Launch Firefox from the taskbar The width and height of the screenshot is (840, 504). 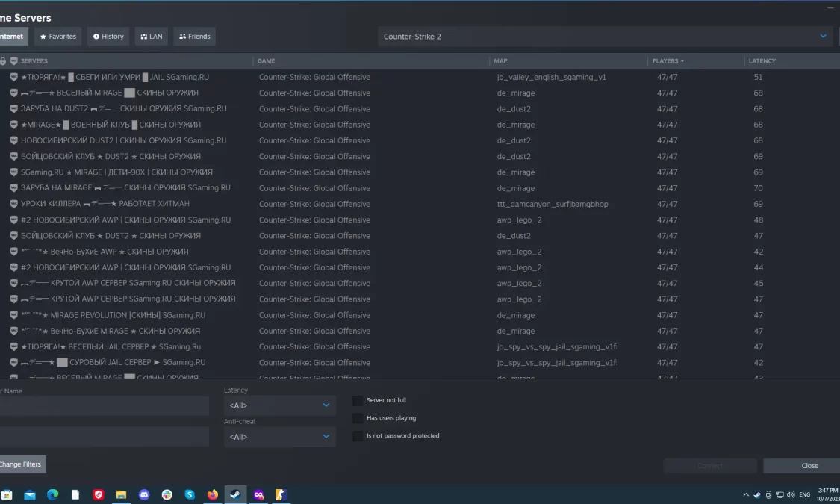pos(213,495)
